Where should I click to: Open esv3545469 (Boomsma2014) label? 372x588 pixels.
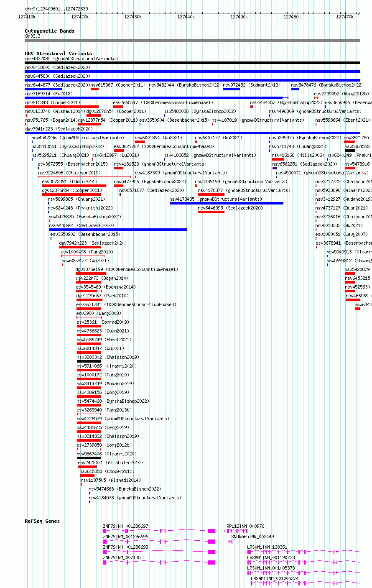pyautogui.click(x=106, y=287)
